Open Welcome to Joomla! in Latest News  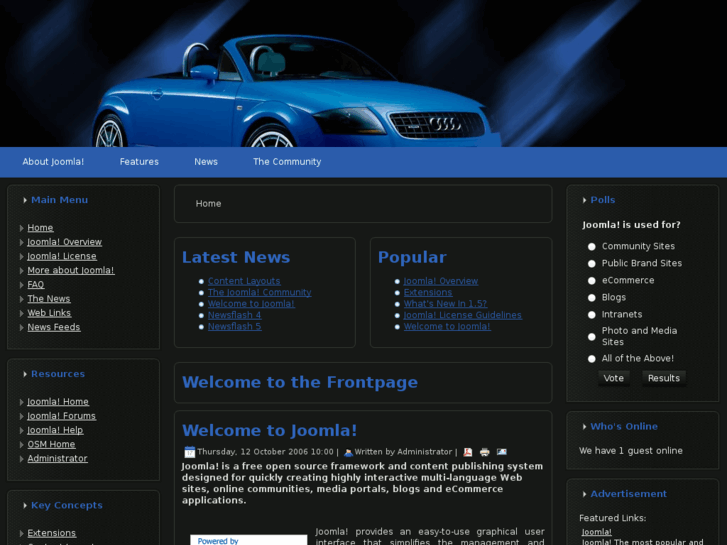click(x=251, y=304)
